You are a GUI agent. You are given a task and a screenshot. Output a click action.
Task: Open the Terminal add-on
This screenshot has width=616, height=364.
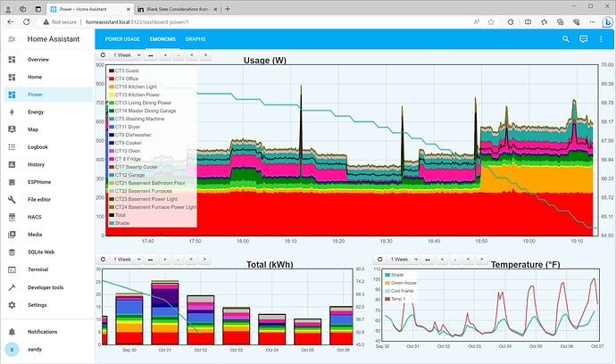point(48,269)
